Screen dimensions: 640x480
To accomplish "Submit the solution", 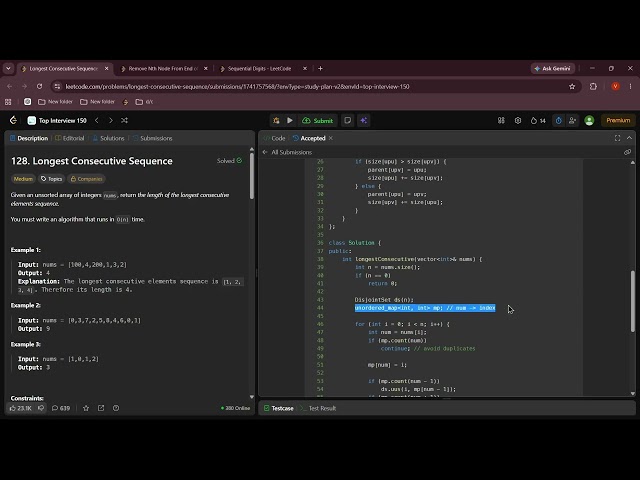I will [x=318, y=120].
